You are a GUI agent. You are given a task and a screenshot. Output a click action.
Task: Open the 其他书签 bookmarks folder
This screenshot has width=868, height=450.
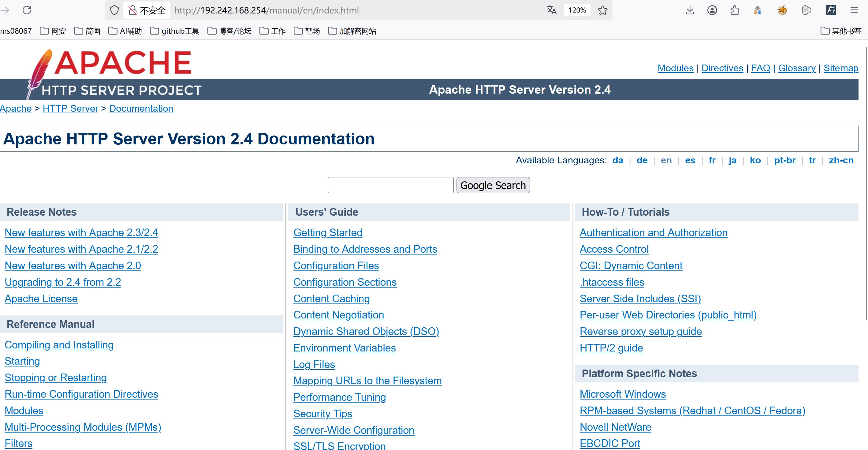click(x=841, y=31)
